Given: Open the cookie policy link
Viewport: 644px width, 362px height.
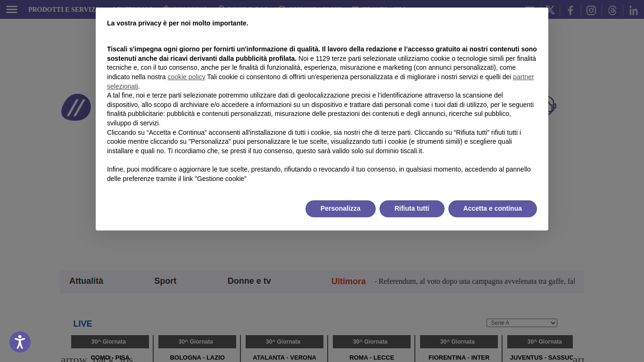Looking at the screenshot, I should coord(186,77).
